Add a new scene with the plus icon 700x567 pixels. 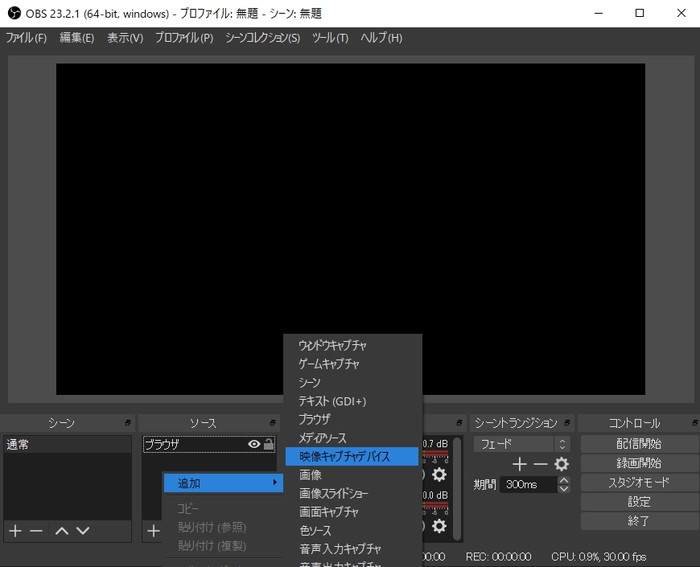pyautogui.click(x=15, y=531)
